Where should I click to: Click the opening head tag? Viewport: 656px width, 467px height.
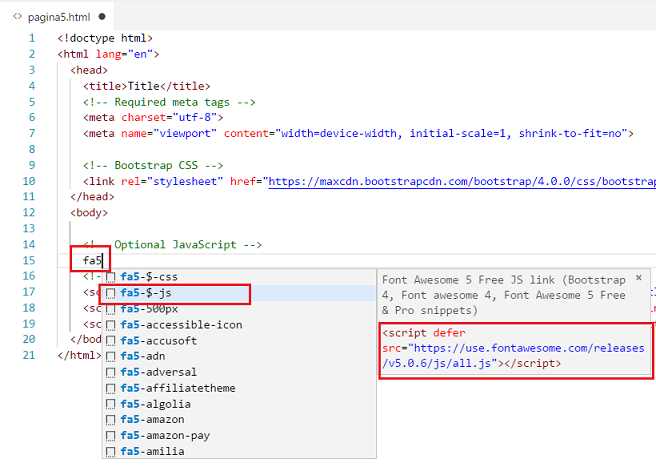(89, 70)
